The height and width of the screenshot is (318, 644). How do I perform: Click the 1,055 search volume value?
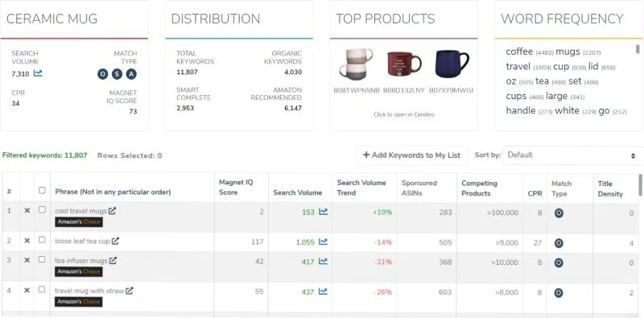305,242
